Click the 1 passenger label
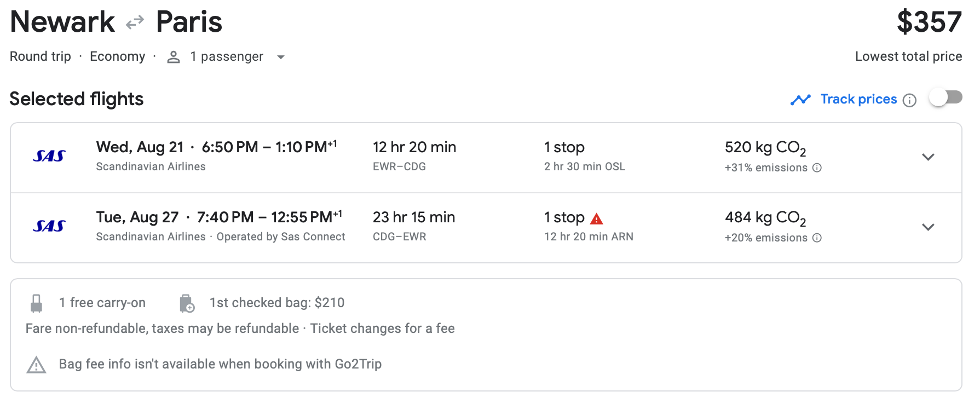The height and width of the screenshot is (403, 980). [227, 56]
